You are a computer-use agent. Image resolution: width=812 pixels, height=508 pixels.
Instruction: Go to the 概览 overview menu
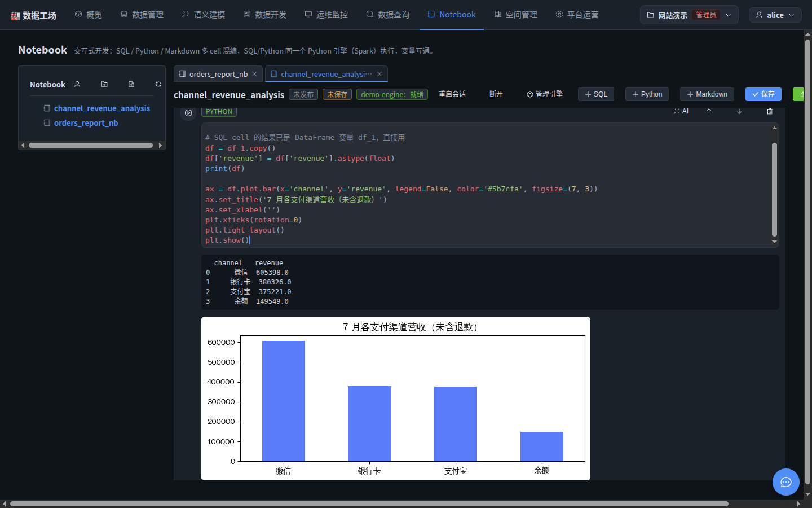click(x=89, y=15)
